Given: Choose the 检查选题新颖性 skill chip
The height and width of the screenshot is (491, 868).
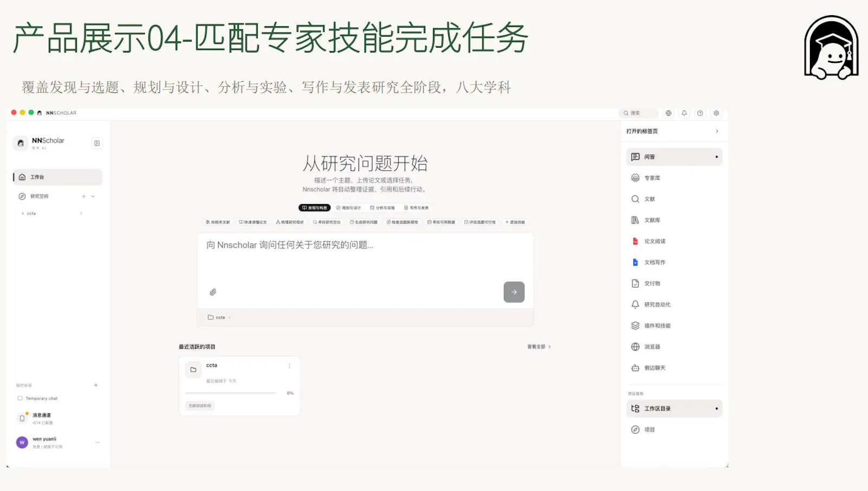Looking at the screenshot, I should click(403, 222).
